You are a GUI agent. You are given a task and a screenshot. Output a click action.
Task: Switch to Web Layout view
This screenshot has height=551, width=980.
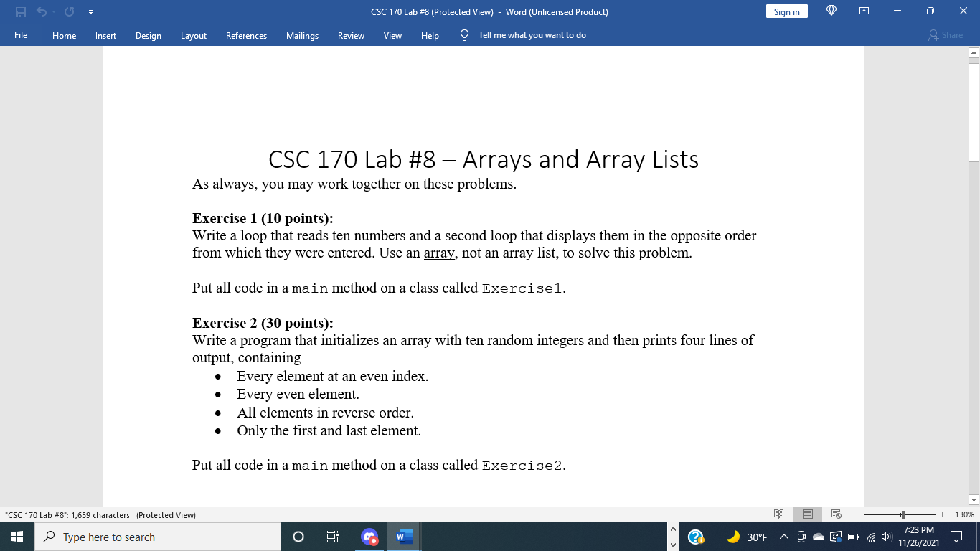point(835,514)
